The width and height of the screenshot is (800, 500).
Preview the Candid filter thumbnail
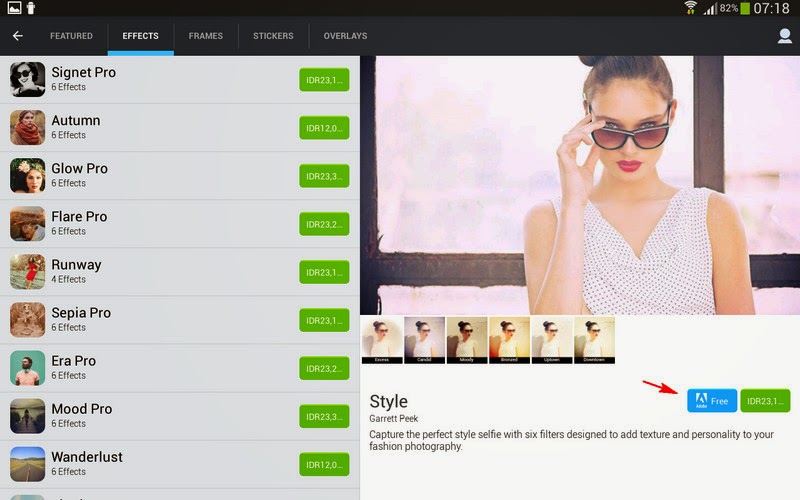pos(424,340)
